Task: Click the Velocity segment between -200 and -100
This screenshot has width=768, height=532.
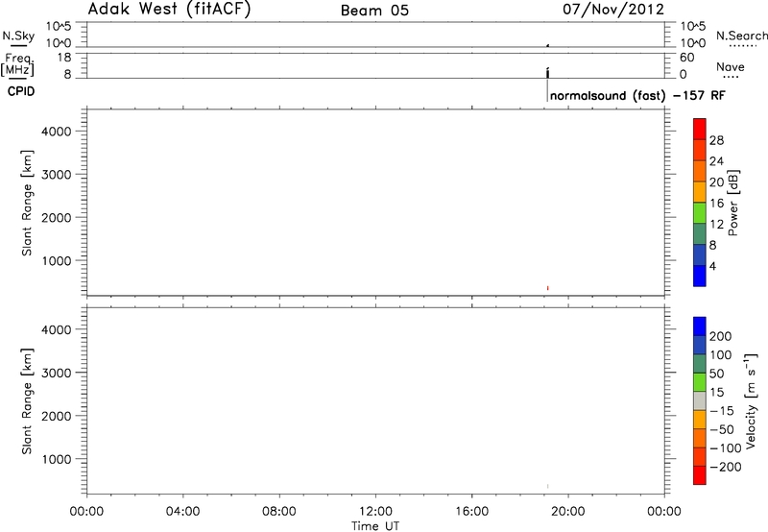Action: [700, 457]
